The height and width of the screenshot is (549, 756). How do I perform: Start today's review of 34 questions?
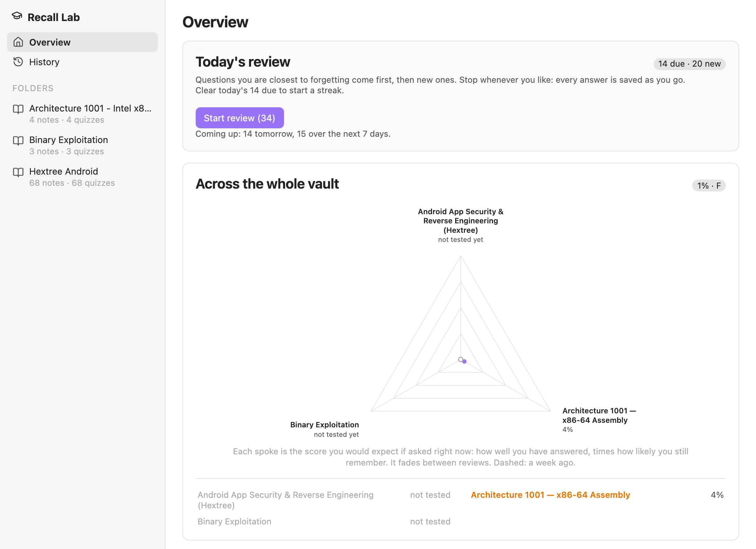[239, 118]
